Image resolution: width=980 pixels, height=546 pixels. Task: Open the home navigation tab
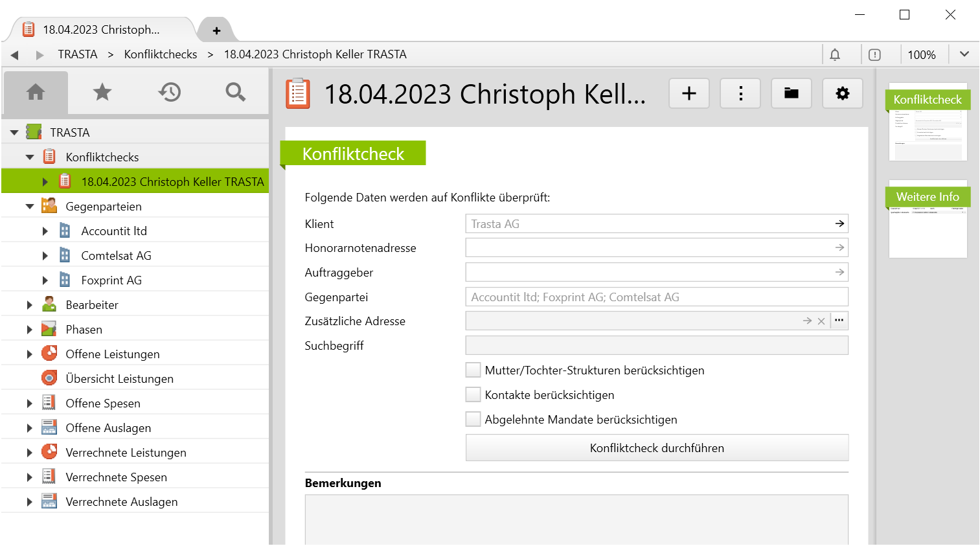tap(36, 92)
